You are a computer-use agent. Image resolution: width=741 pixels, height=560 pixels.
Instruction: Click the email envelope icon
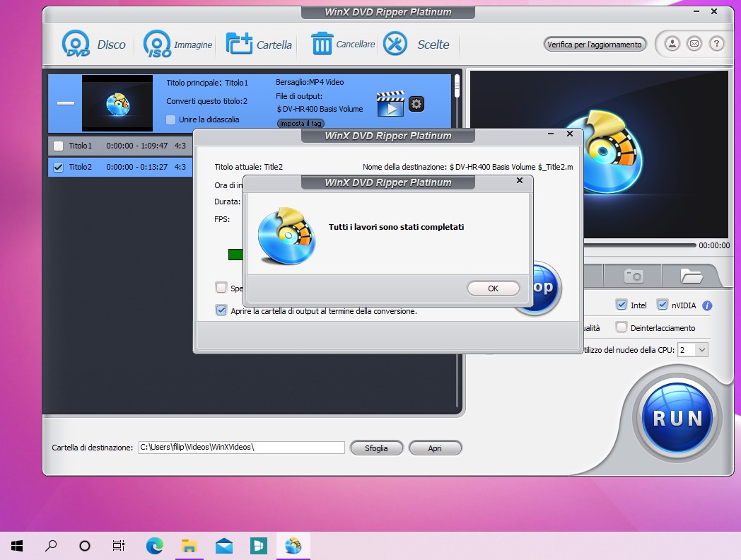click(694, 44)
